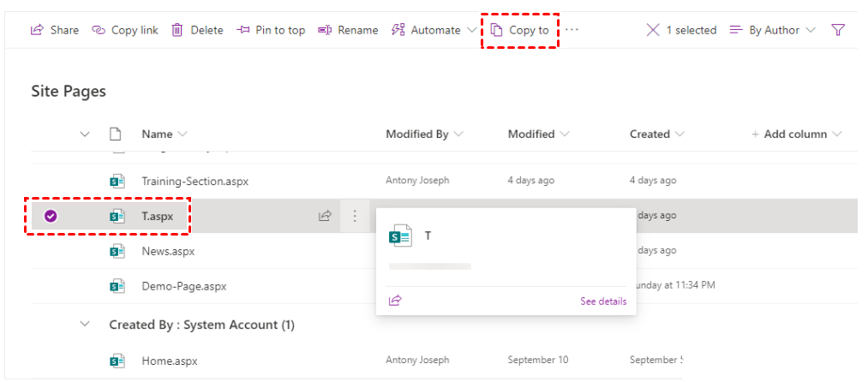Open the more commands ellipsis menu
The image size is (868, 382).
coord(572,30)
